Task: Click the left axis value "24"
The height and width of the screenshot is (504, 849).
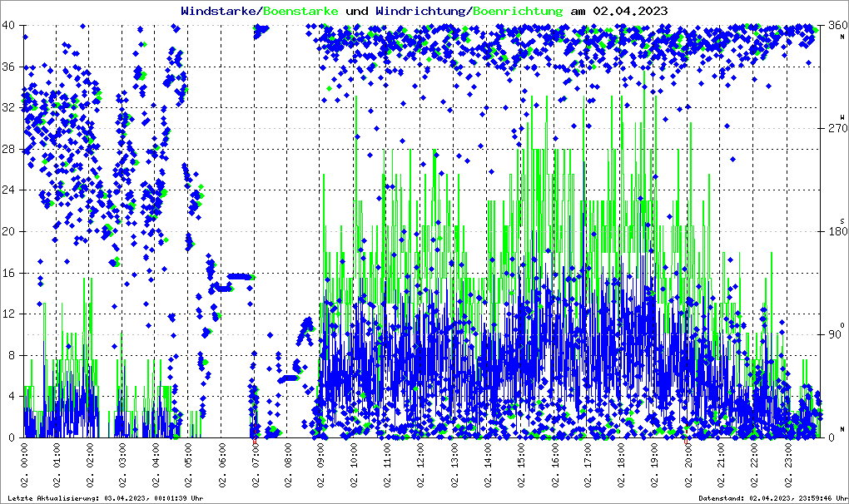Action: pos(8,190)
